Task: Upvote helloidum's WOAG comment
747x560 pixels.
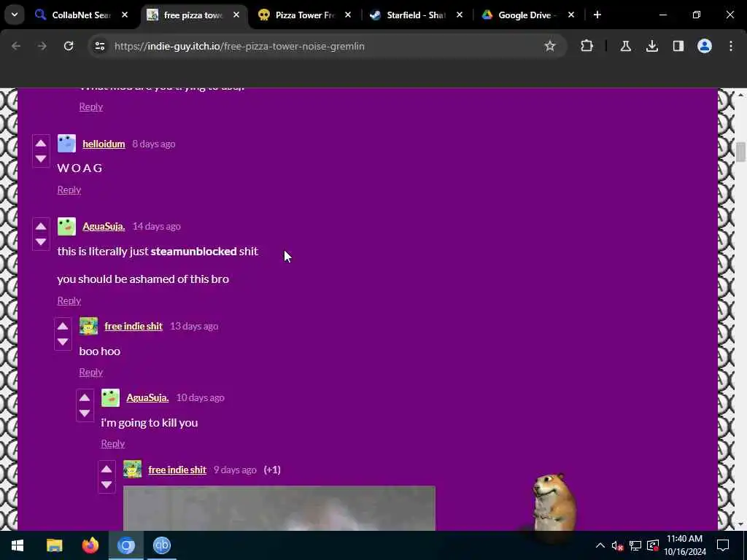Action: [41, 144]
